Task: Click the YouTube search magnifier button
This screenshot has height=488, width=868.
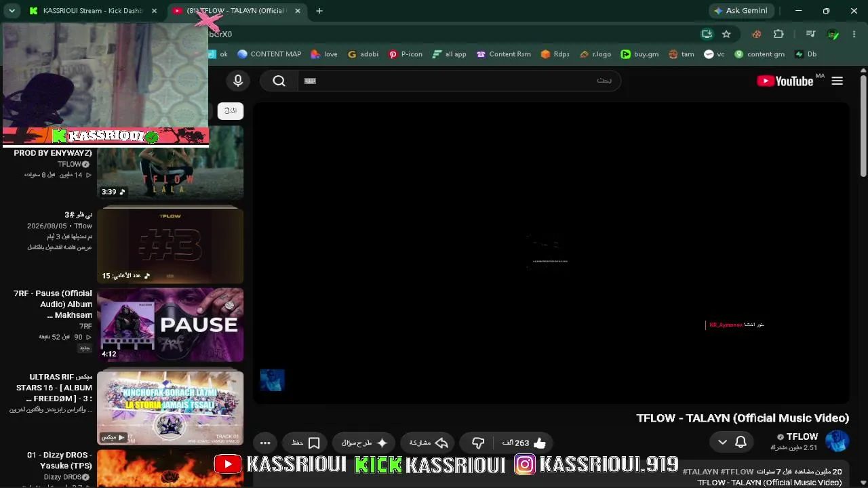Action: click(279, 81)
